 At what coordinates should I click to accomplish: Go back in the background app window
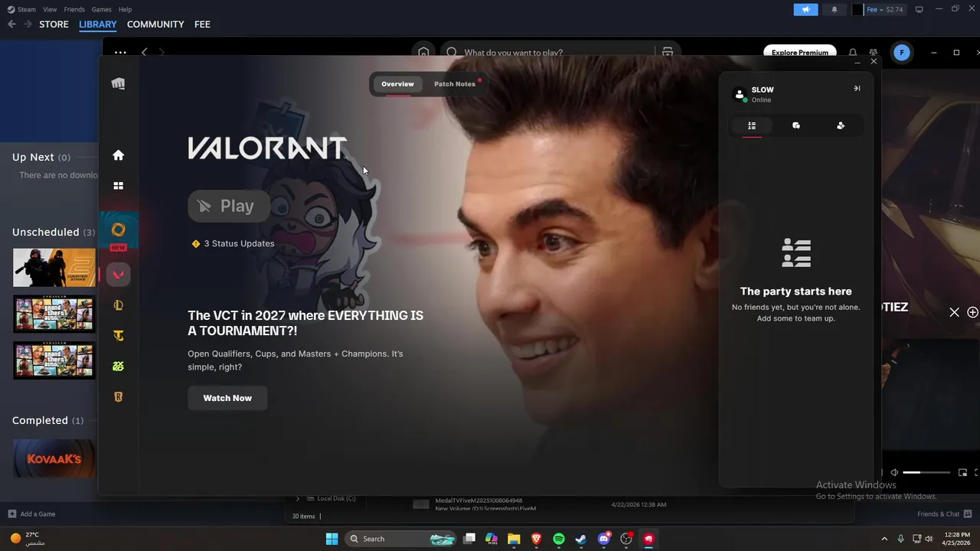[x=144, y=52]
